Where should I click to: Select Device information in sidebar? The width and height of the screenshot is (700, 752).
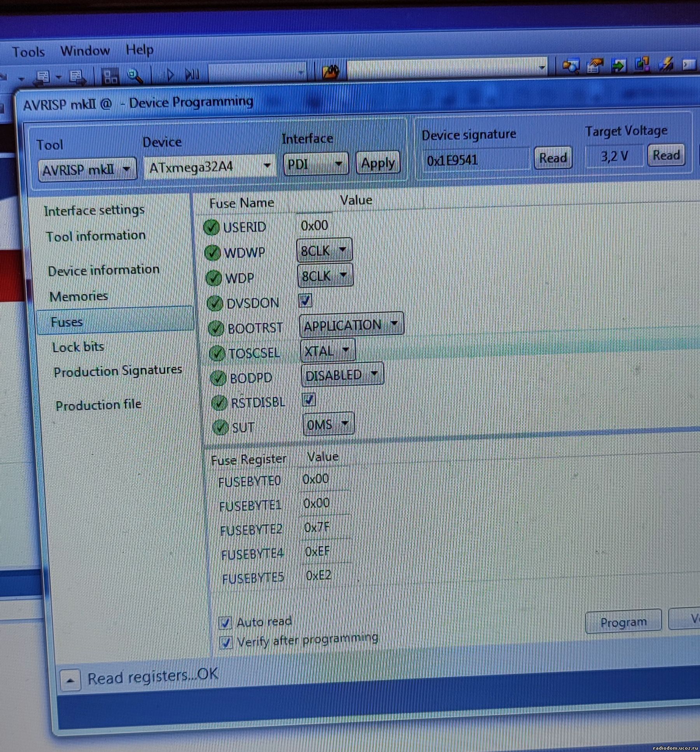(x=103, y=270)
